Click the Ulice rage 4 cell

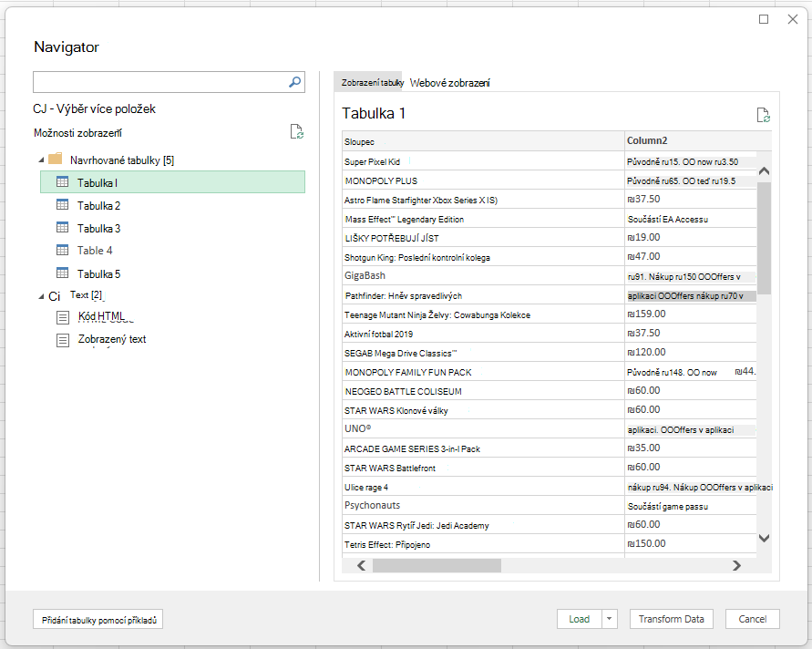[x=483, y=487]
